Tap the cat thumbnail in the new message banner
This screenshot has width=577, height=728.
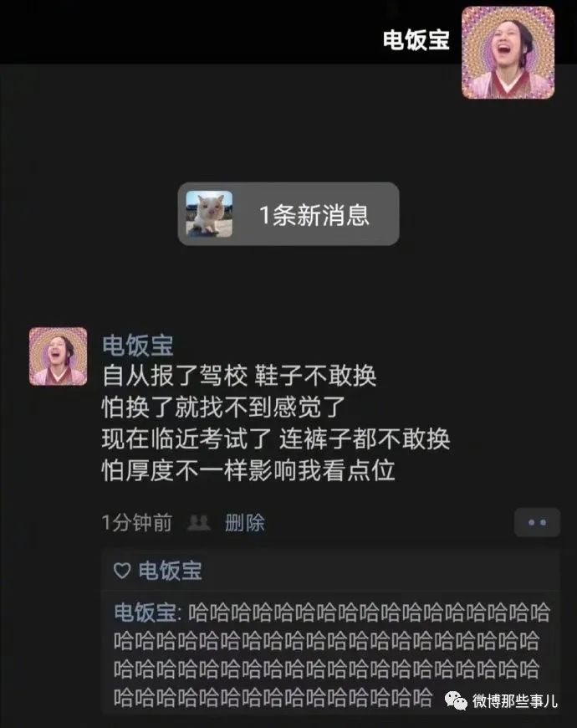click(209, 214)
